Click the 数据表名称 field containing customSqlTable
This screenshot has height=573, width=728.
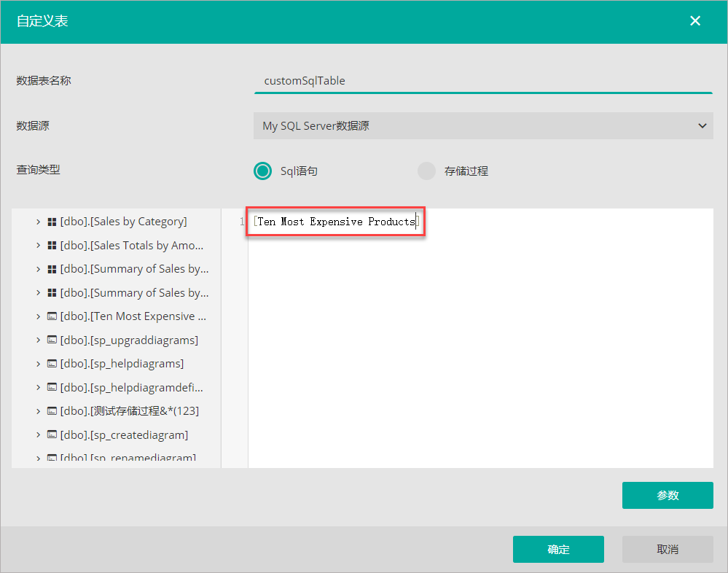(x=482, y=81)
